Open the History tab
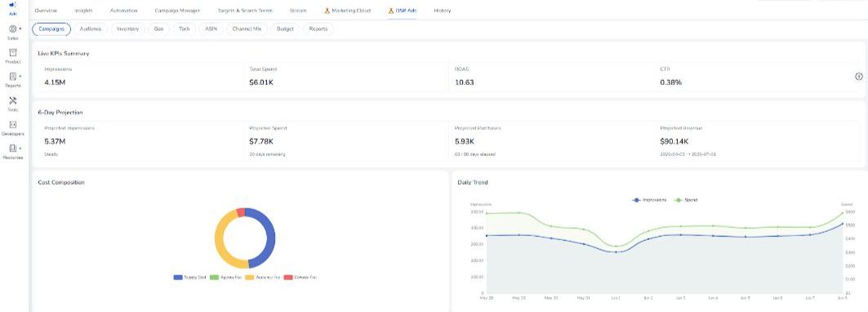 point(443,11)
